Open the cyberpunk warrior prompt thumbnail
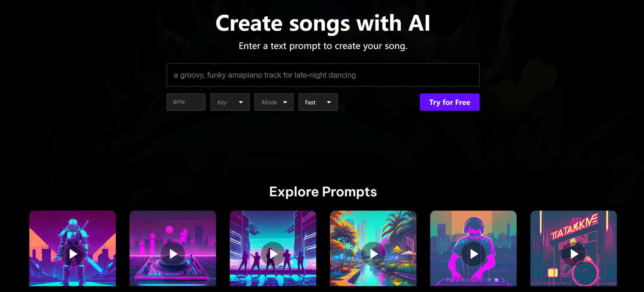This screenshot has height=292, width=644. tap(73, 253)
